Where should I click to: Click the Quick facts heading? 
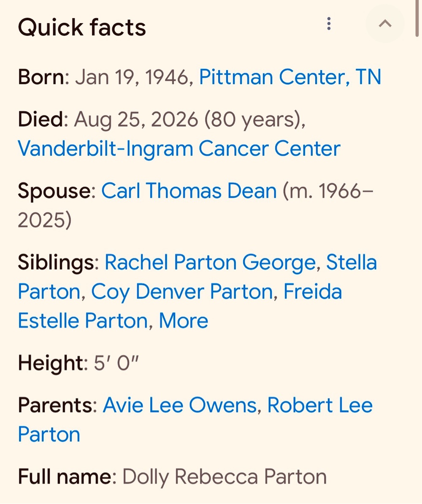82,27
